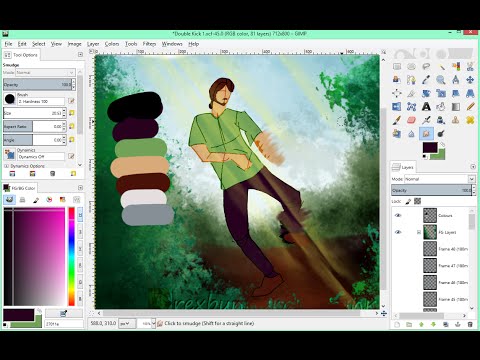This screenshot has width=480, height=360.
Task: Open the Windows menu
Action: pos(172,44)
